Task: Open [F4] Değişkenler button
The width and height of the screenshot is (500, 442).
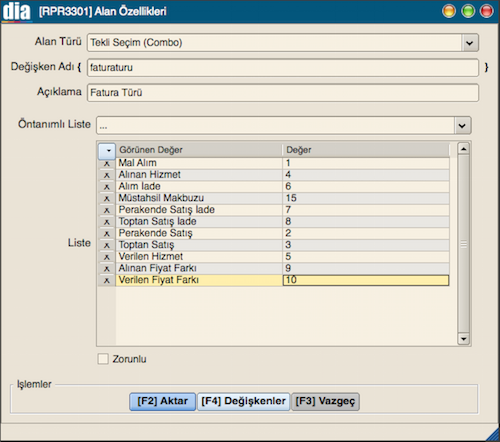Action: pos(244,401)
